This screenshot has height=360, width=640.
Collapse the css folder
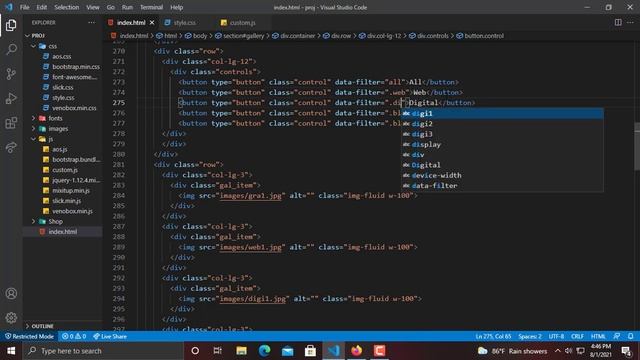click(62, 46)
